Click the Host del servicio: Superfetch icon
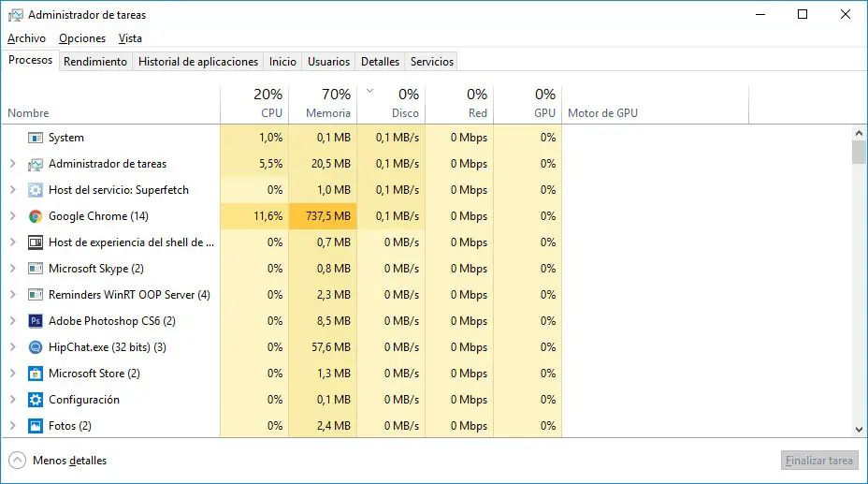Image resolution: width=868 pixels, height=484 pixels. [x=36, y=190]
